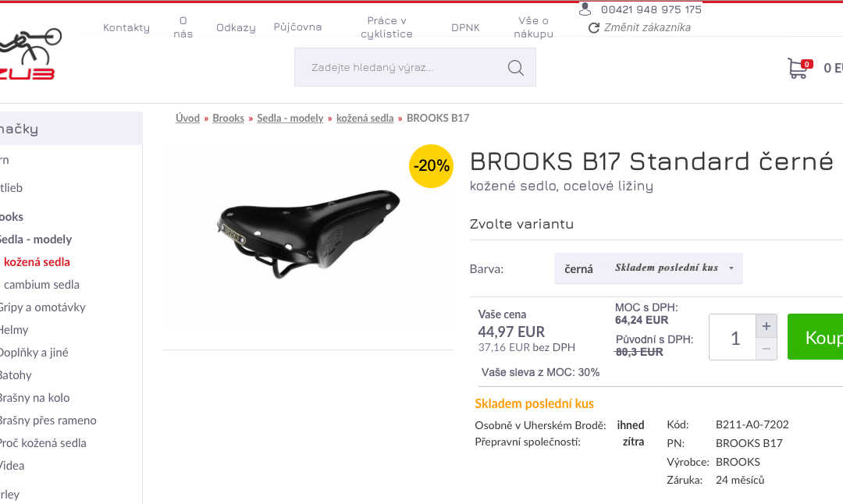The width and height of the screenshot is (843, 504).
Task: Open the shopping cart icon
Action: click(797, 69)
